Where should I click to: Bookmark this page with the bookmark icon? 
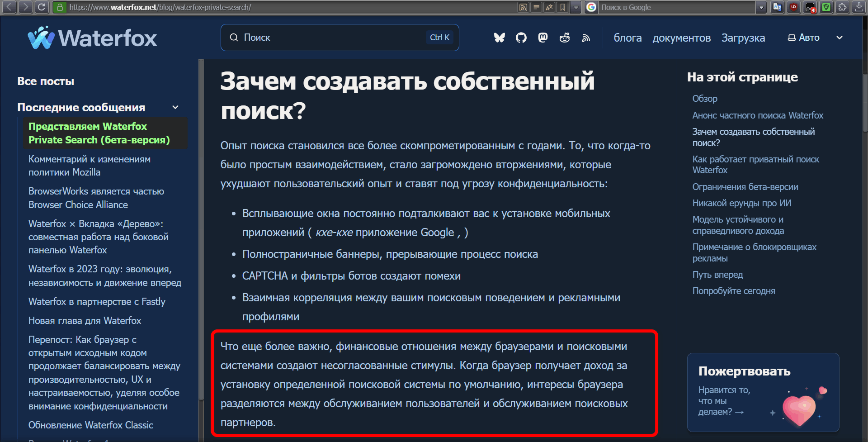562,7
